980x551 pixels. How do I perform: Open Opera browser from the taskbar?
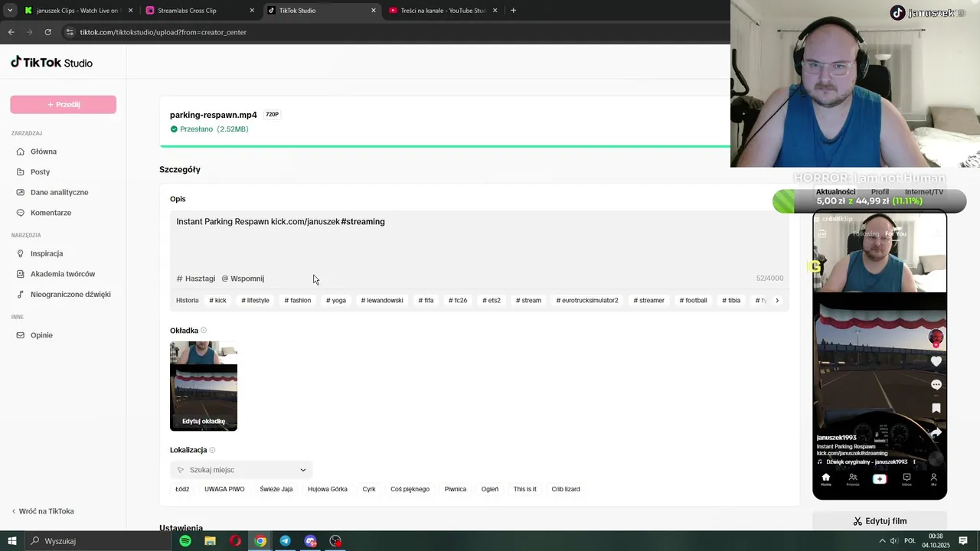coord(235,541)
